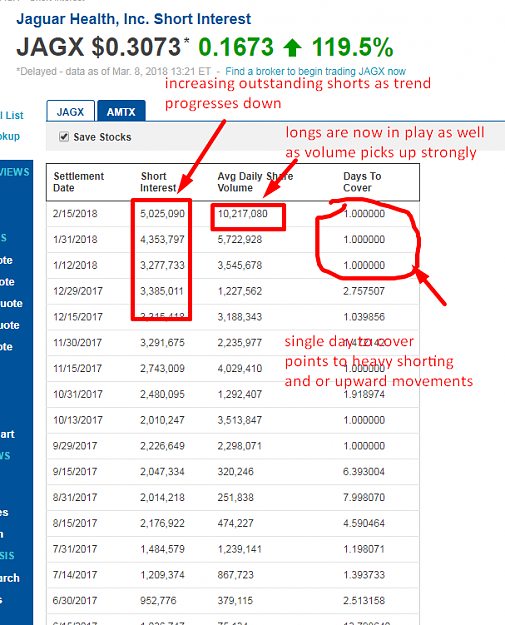Click days to cover value 4.590464
Screen dimensions: 505x625
364,523
